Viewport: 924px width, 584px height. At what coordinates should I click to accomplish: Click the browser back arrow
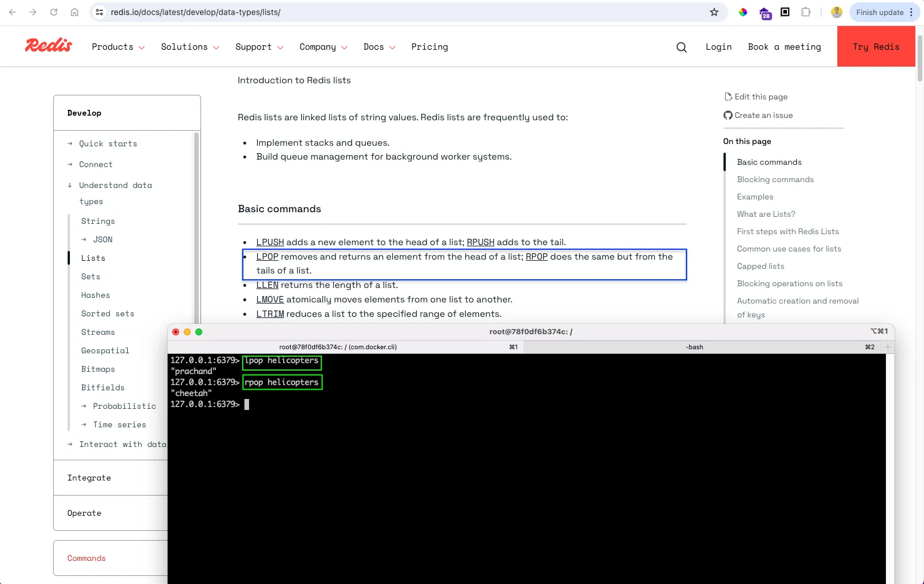(12, 12)
